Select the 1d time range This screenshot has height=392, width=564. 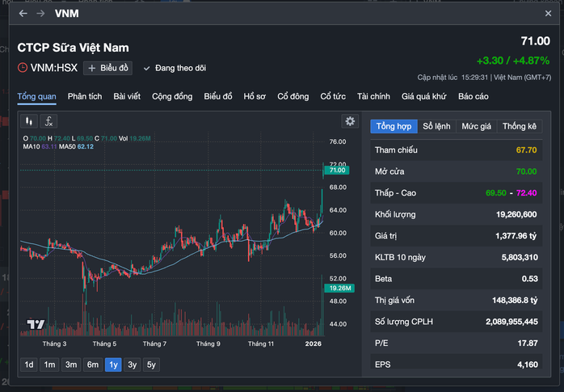point(29,365)
